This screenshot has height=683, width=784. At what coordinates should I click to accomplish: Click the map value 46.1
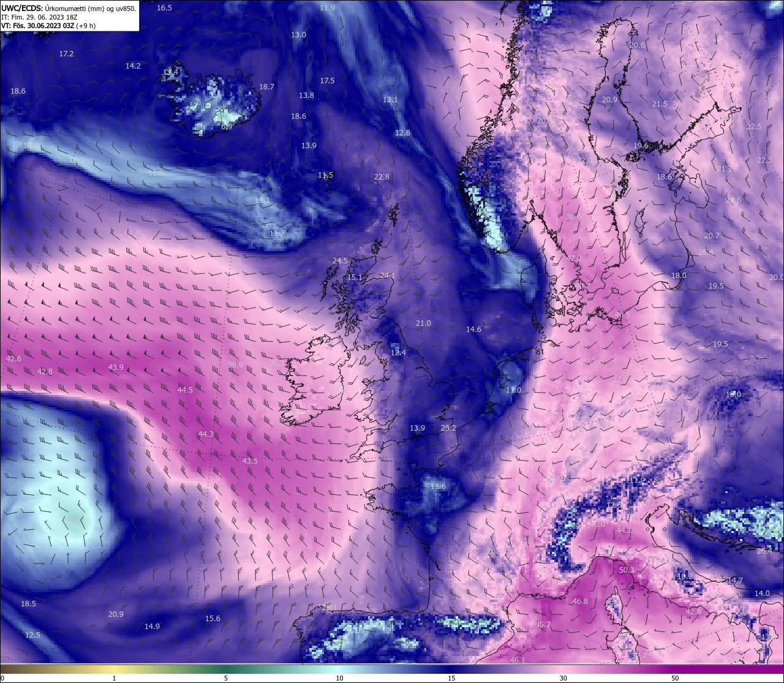pos(518,660)
